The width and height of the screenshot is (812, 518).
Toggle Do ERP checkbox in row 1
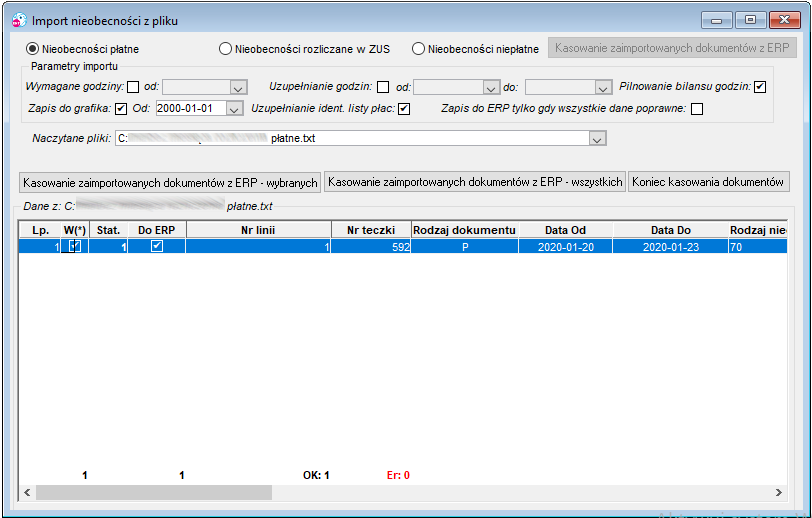[157, 246]
